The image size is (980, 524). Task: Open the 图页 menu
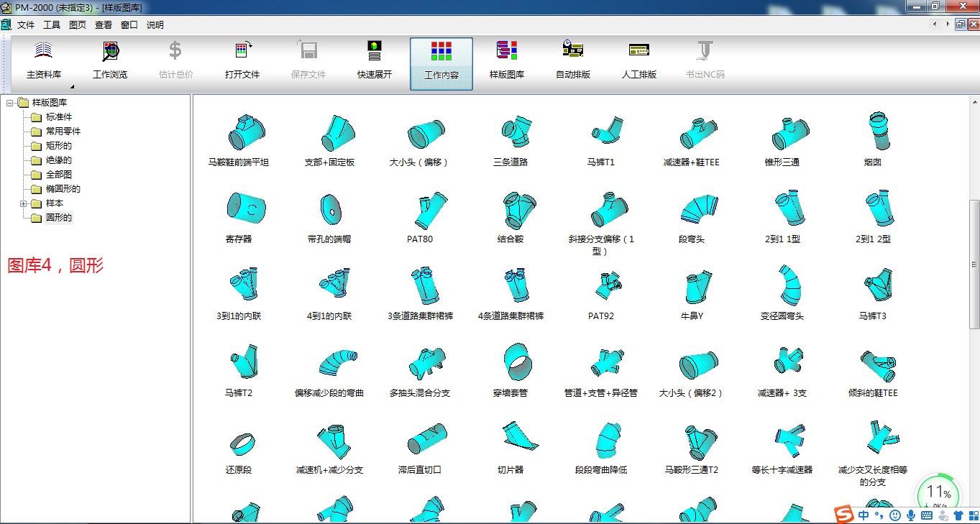tap(78, 24)
